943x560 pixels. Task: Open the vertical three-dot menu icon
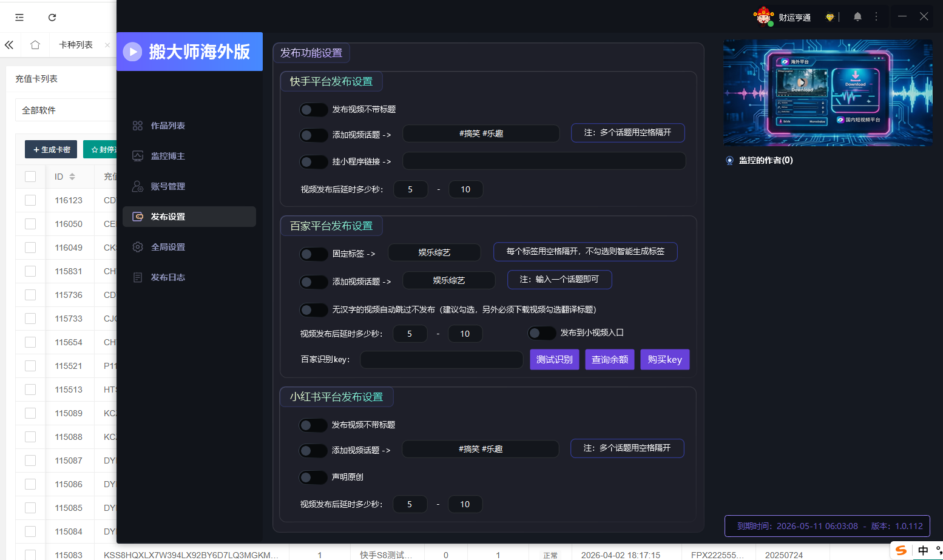tap(876, 17)
